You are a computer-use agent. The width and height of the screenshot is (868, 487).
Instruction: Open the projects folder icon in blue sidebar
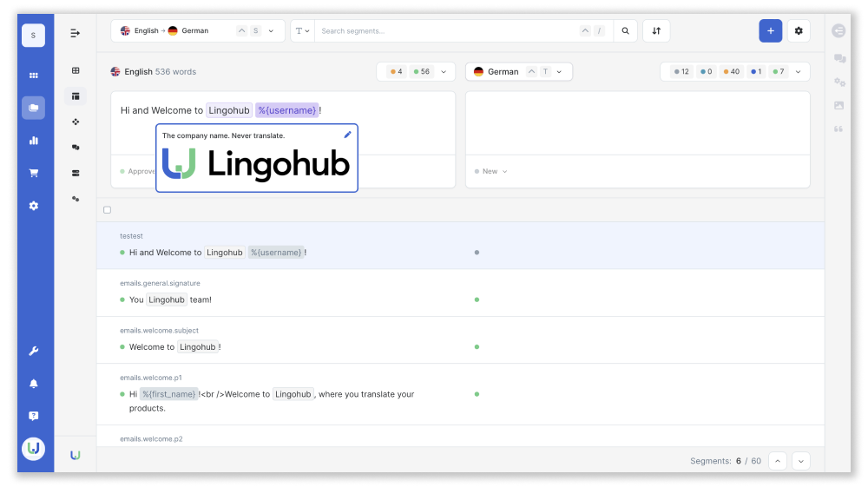tap(33, 108)
